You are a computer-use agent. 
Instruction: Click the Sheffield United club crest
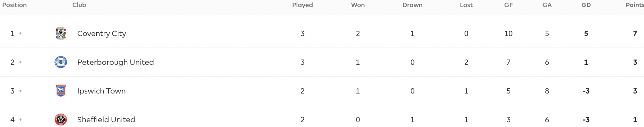pyautogui.click(x=61, y=120)
